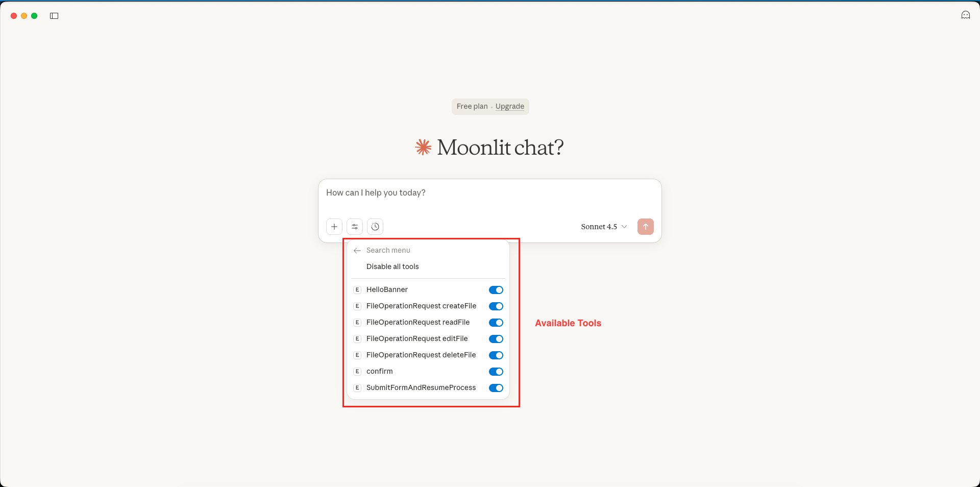Toggle the sidebar panel icon
The width and height of the screenshot is (980, 487).
(x=54, y=16)
